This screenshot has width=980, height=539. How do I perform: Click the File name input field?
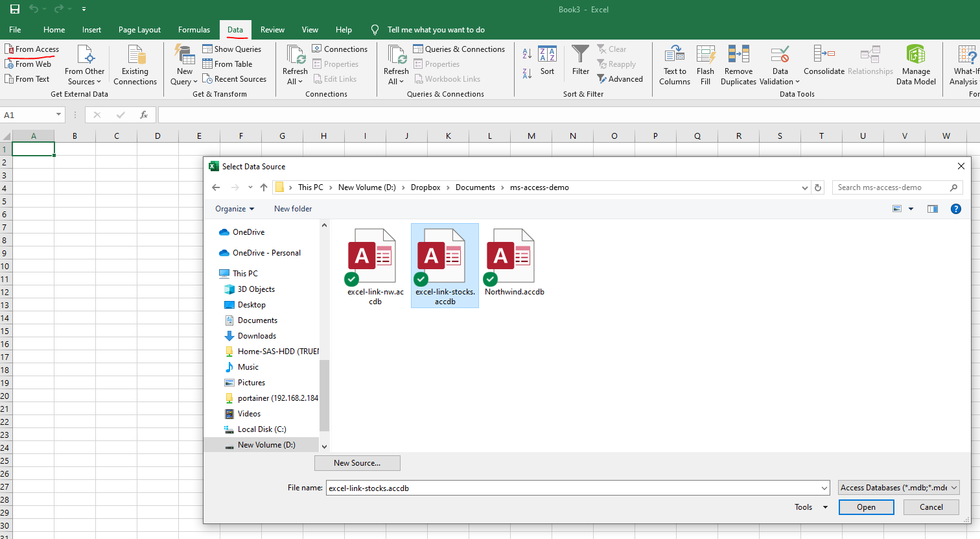574,488
